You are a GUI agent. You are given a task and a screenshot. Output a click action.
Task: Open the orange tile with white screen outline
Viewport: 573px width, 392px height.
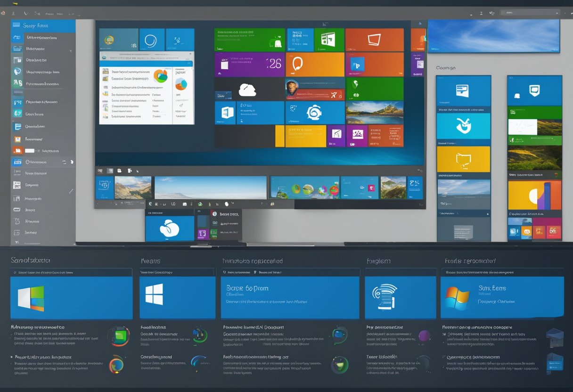click(x=374, y=40)
